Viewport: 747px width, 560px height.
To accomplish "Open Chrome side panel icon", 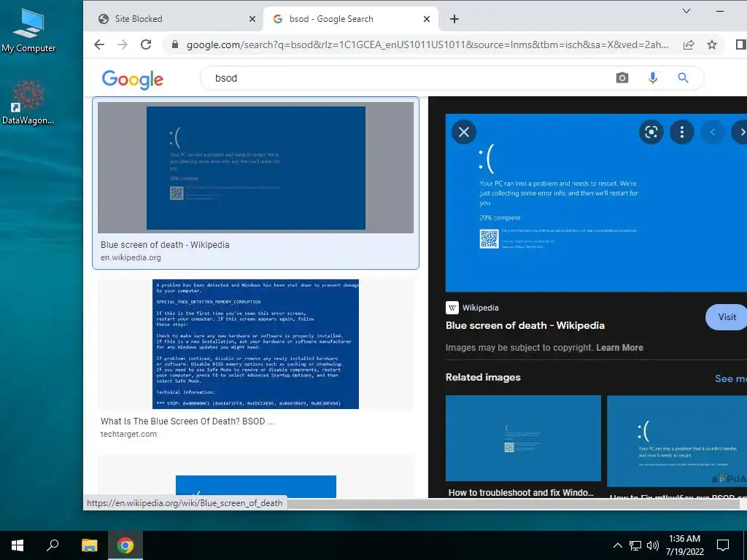I will tap(740, 44).
